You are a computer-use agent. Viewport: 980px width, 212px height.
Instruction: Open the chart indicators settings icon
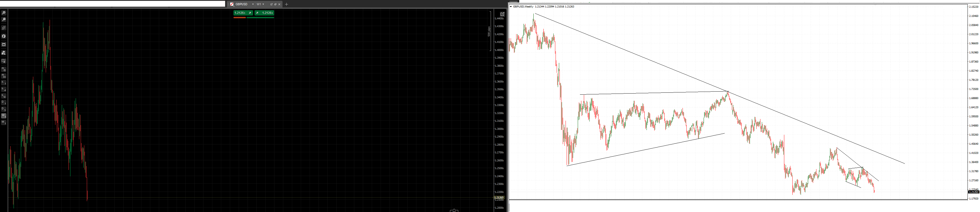coord(4,28)
